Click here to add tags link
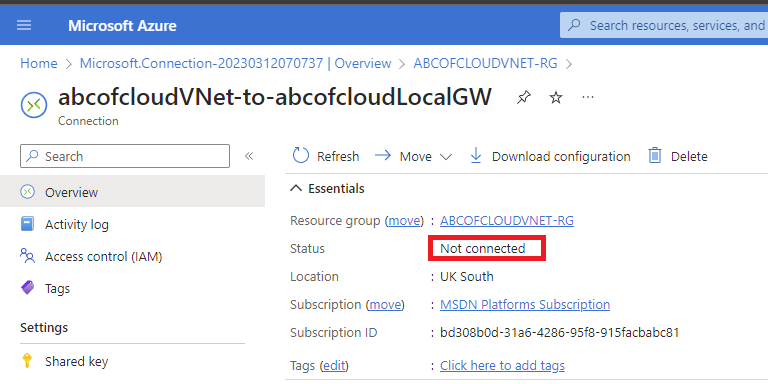This screenshot has width=768, height=384. click(503, 366)
